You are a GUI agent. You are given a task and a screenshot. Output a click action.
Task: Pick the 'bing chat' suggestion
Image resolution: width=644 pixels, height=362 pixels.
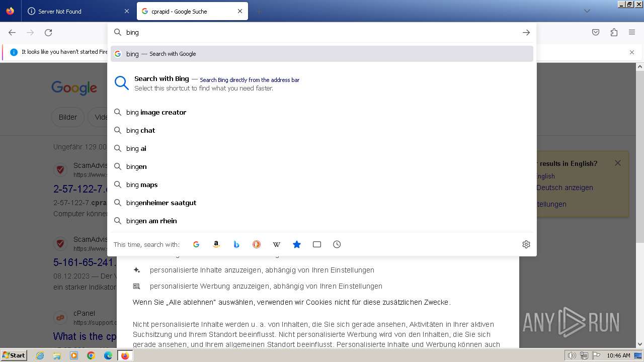click(x=322, y=130)
